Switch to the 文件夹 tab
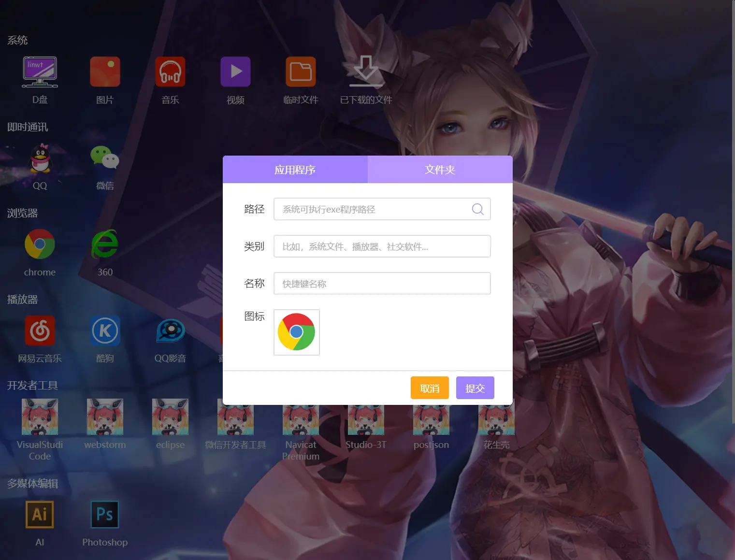This screenshot has height=560, width=735. [x=440, y=170]
